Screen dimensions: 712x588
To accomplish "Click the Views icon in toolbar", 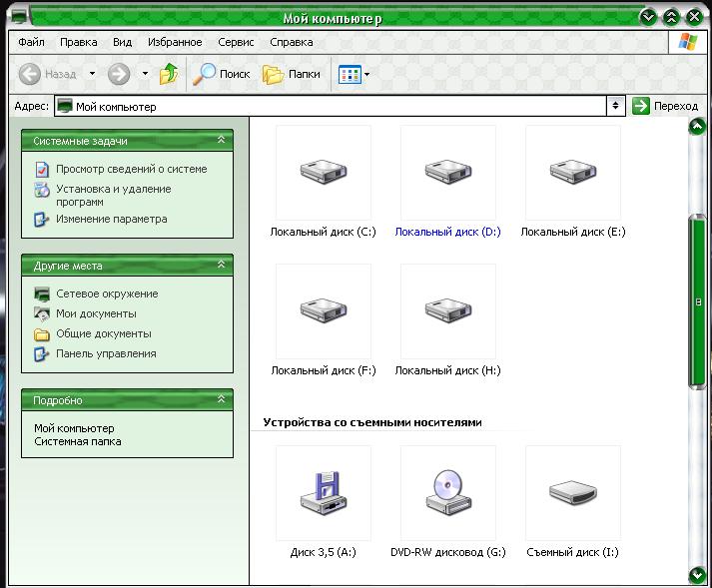I will [350, 75].
